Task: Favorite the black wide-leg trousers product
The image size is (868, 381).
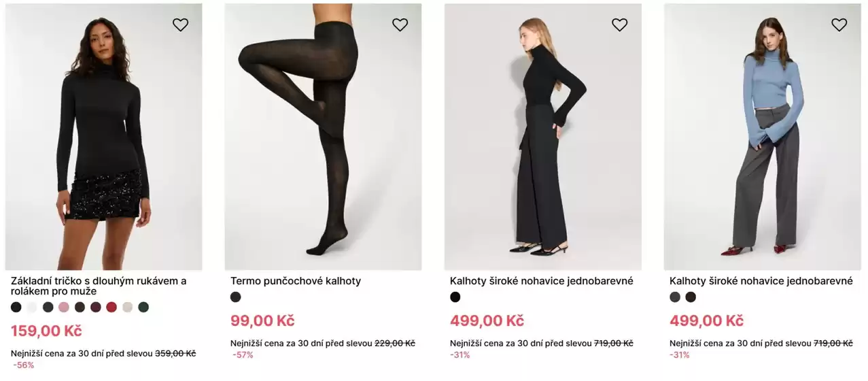Action: pos(619,25)
